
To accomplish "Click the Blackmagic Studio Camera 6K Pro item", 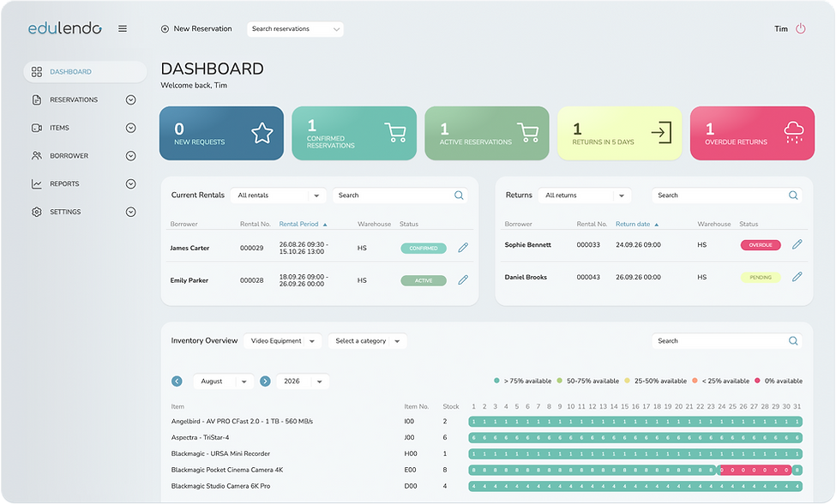I will pyautogui.click(x=220, y=486).
